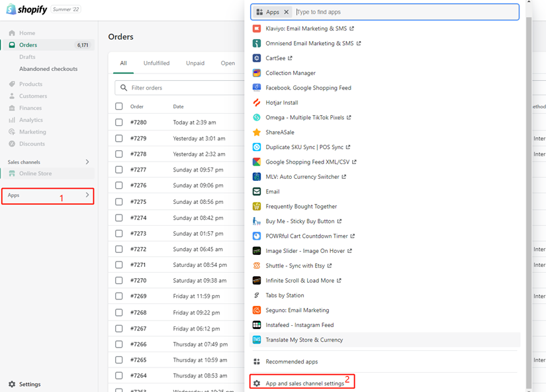Remove the Apps filter chip with X
The width and height of the screenshot is (546, 392).
tap(286, 12)
